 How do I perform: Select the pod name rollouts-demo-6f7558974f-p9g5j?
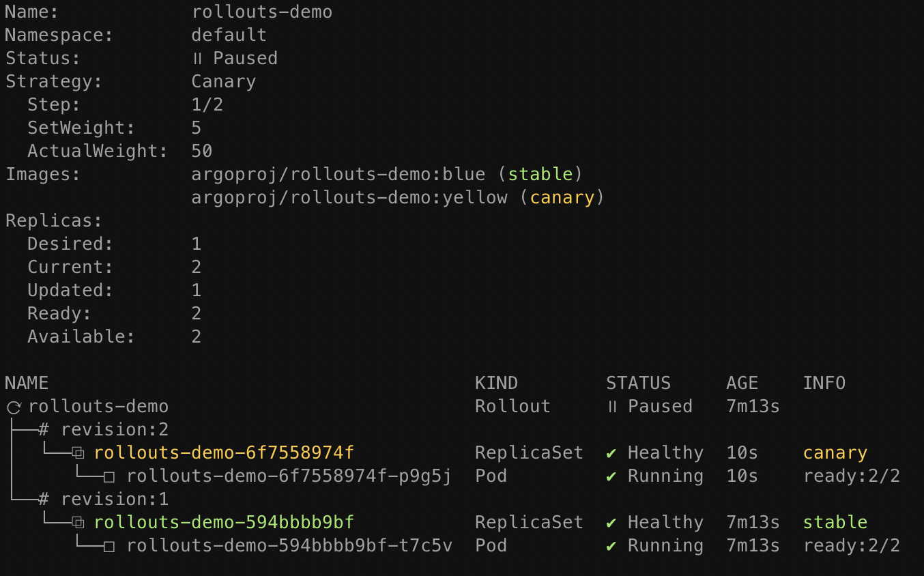tap(289, 476)
